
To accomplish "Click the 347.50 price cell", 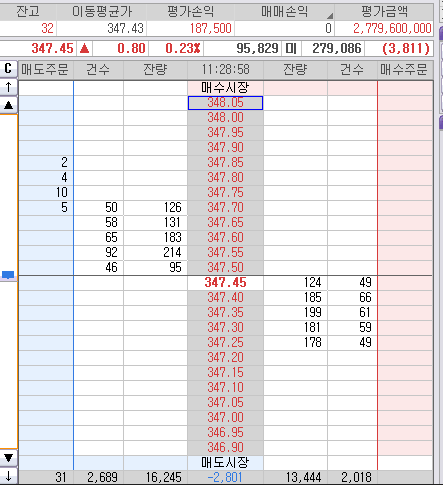I will (x=226, y=268).
